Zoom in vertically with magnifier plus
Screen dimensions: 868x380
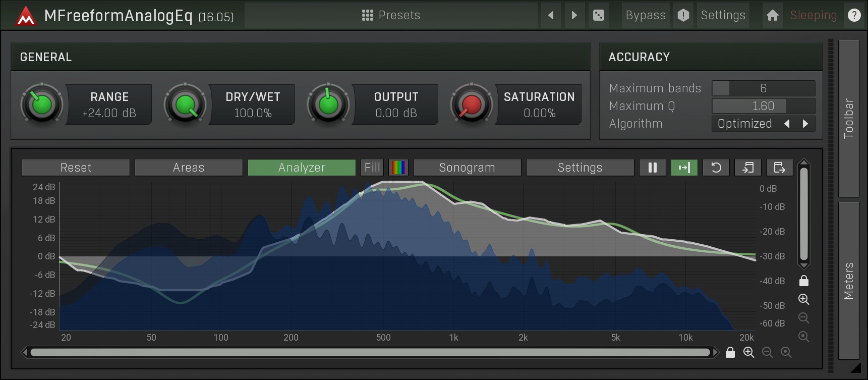point(804,299)
